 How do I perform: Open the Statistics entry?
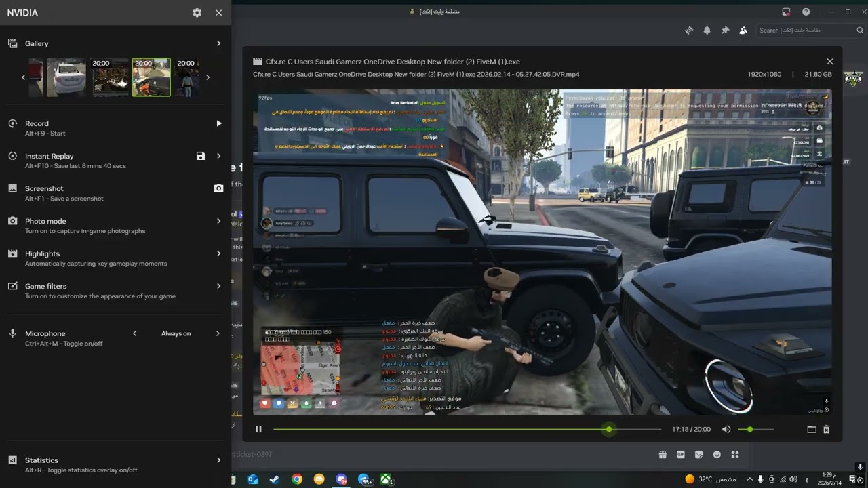[81, 465]
